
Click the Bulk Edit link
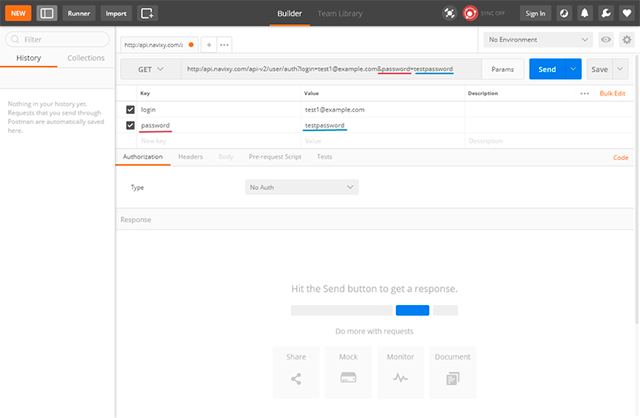pyautogui.click(x=612, y=93)
